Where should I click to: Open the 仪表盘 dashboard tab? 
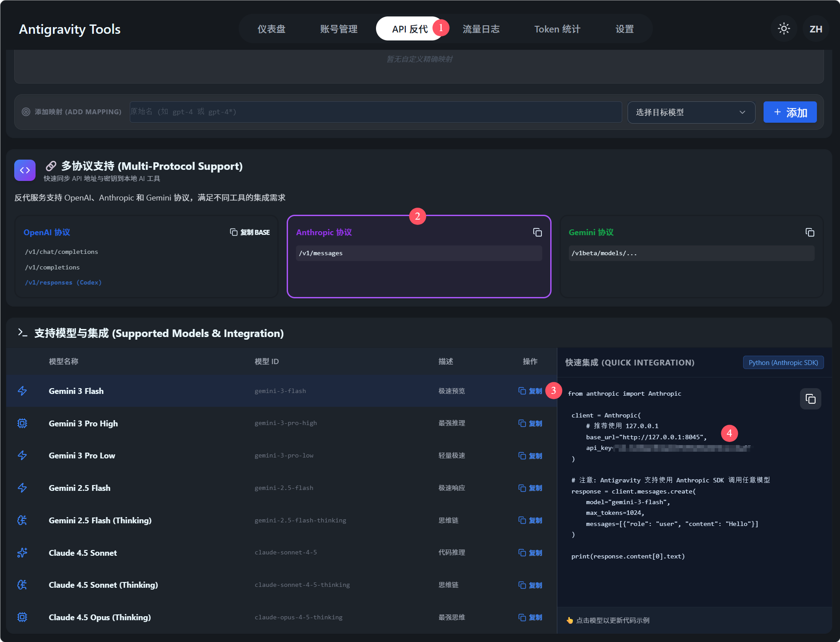pos(272,29)
